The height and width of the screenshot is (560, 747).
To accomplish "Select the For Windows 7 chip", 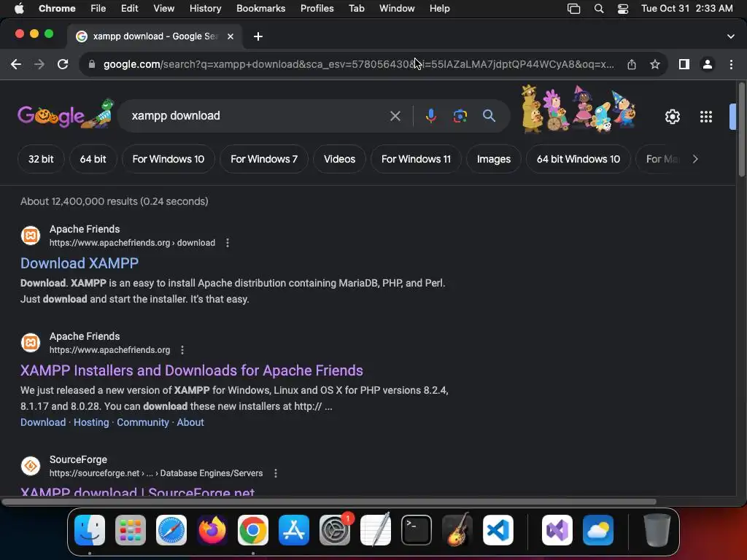I will (x=264, y=159).
